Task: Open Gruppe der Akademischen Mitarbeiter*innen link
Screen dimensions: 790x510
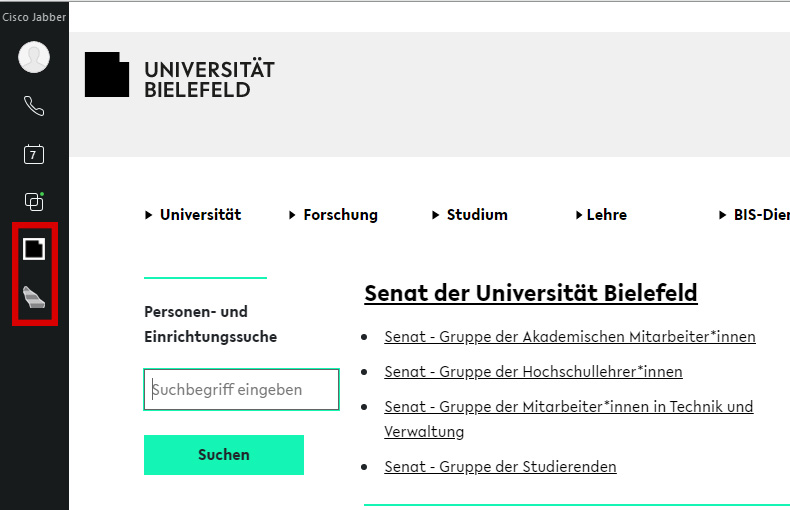Action: [x=569, y=337]
